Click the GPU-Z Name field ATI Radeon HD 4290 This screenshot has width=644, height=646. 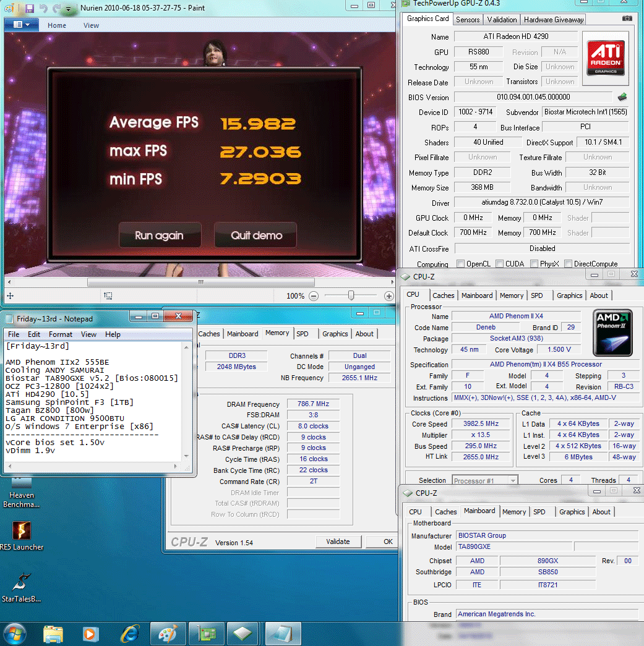515,36
